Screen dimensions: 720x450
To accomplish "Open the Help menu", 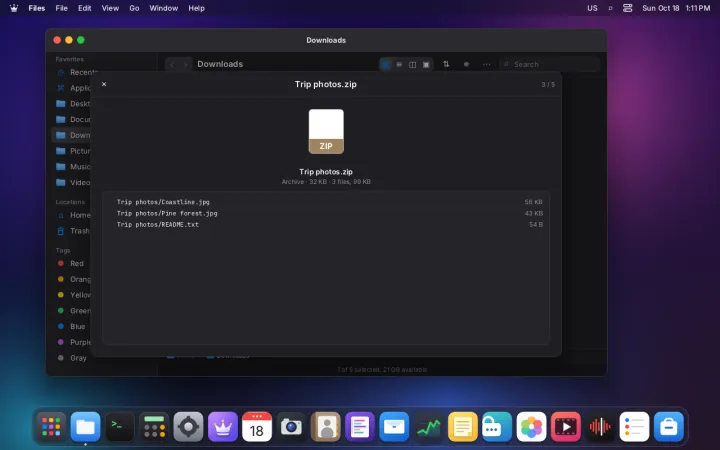I will coord(197,8).
